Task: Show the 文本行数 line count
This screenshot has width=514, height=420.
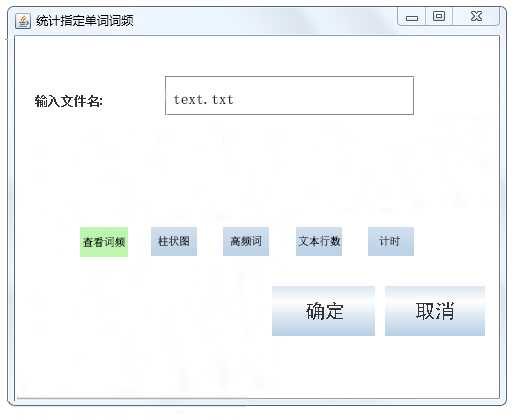Action: (x=319, y=241)
